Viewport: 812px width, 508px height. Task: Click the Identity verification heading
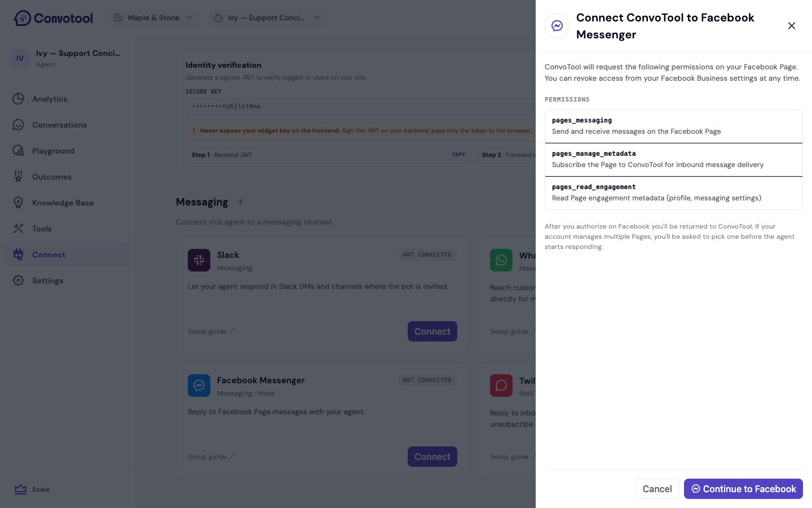[x=223, y=65]
